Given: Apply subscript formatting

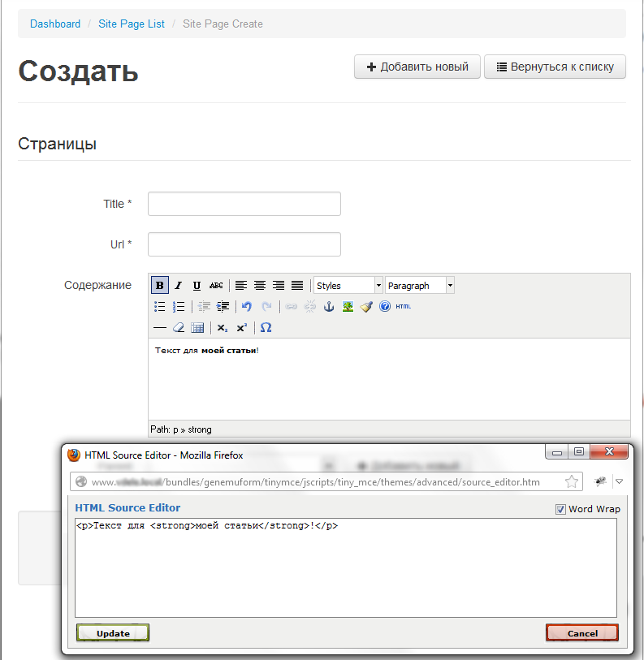Looking at the screenshot, I should pyautogui.click(x=222, y=327).
